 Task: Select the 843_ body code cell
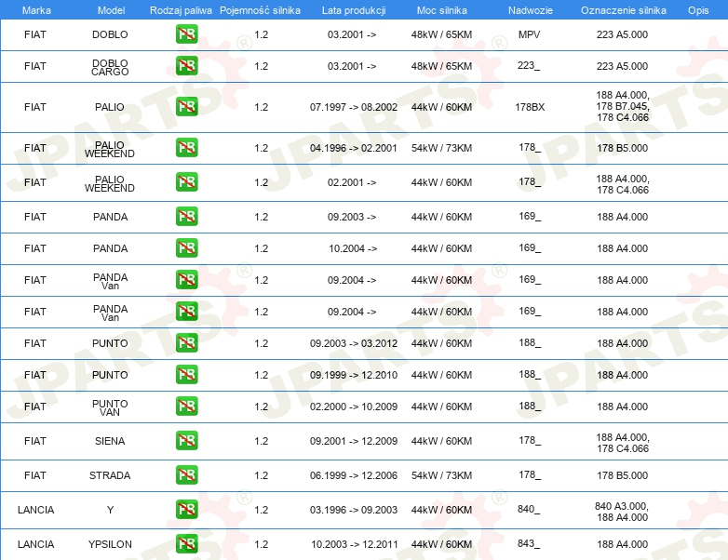pyautogui.click(x=529, y=543)
